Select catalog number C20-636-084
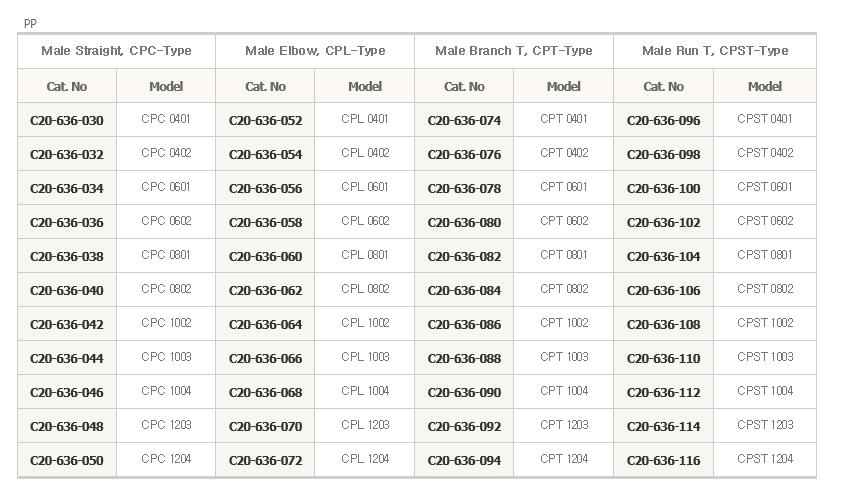 tap(464, 291)
